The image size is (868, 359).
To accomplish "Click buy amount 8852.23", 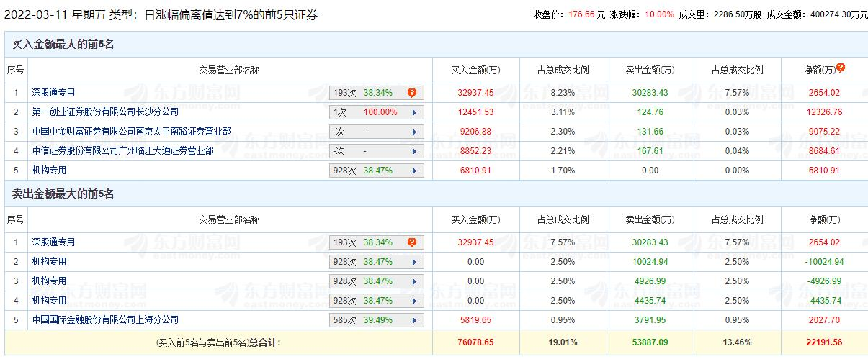I will pos(475,151).
